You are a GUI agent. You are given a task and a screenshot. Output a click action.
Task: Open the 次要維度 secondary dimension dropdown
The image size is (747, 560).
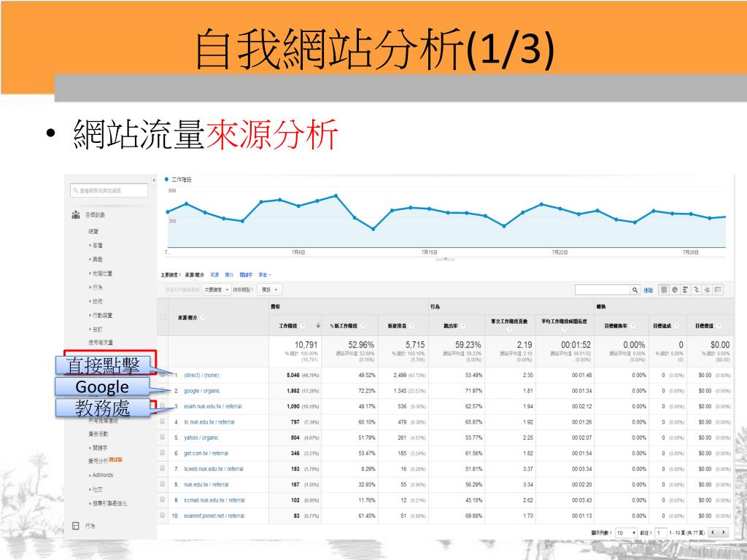[x=217, y=289]
